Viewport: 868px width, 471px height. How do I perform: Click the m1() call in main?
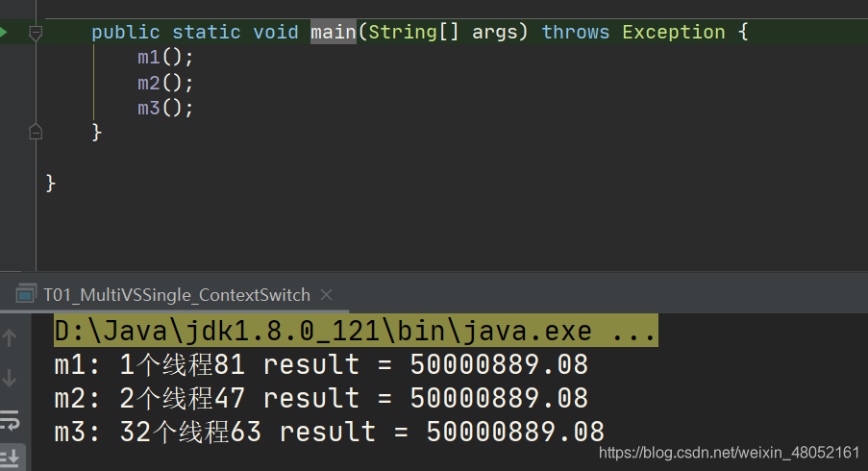tap(165, 57)
